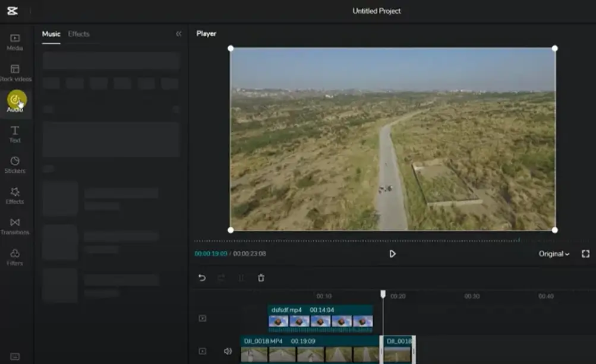Click the undo arrow icon
Image resolution: width=596 pixels, height=364 pixels.
(202, 278)
